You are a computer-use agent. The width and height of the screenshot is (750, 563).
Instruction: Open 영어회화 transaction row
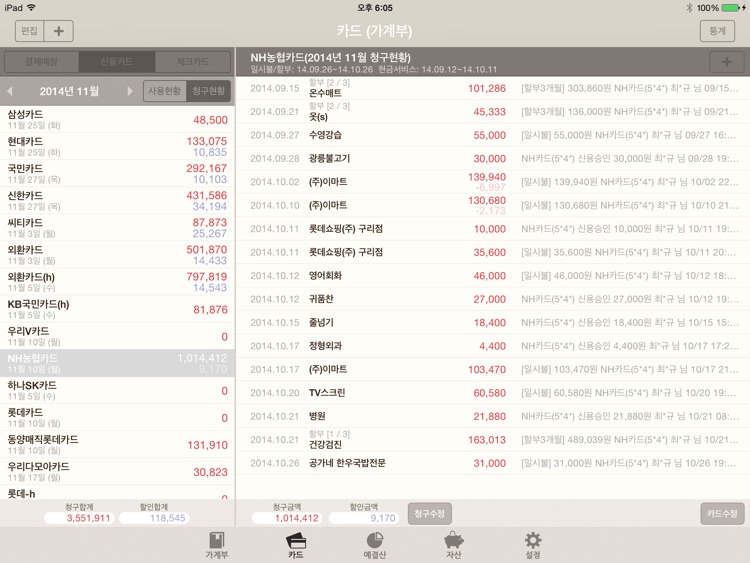493,276
